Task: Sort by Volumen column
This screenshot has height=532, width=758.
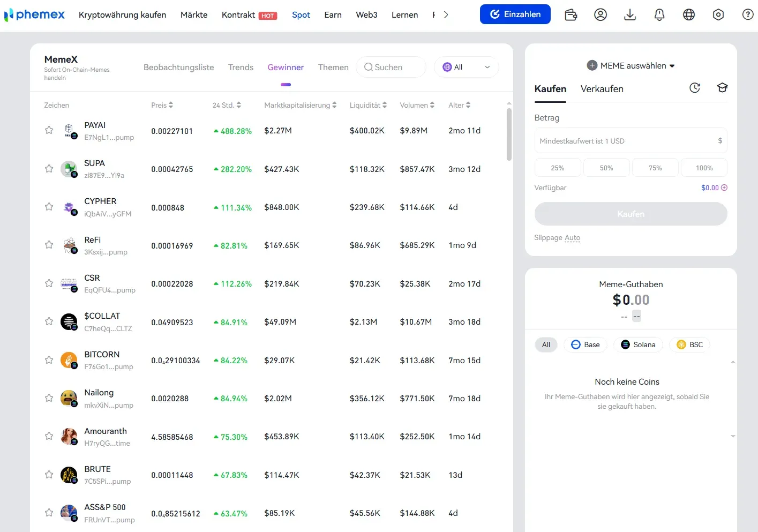Action: 417,105
